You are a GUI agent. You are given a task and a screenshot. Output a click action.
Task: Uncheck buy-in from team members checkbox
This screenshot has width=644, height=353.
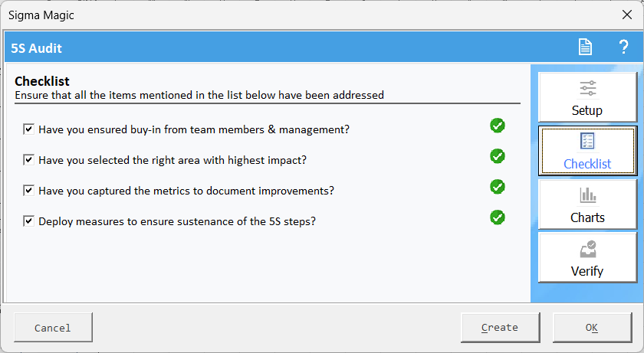28,129
